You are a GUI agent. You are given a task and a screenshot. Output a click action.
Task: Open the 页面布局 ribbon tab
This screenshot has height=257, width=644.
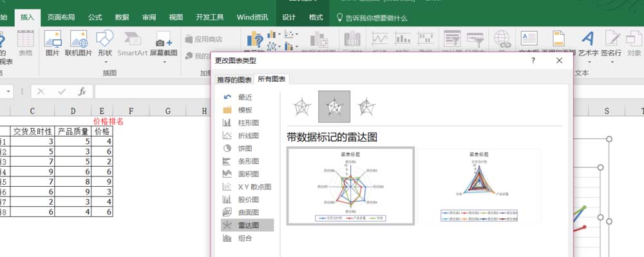[61, 17]
